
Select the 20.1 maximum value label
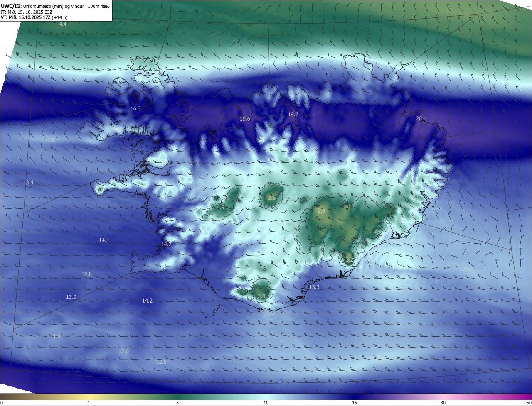coord(421,119)
